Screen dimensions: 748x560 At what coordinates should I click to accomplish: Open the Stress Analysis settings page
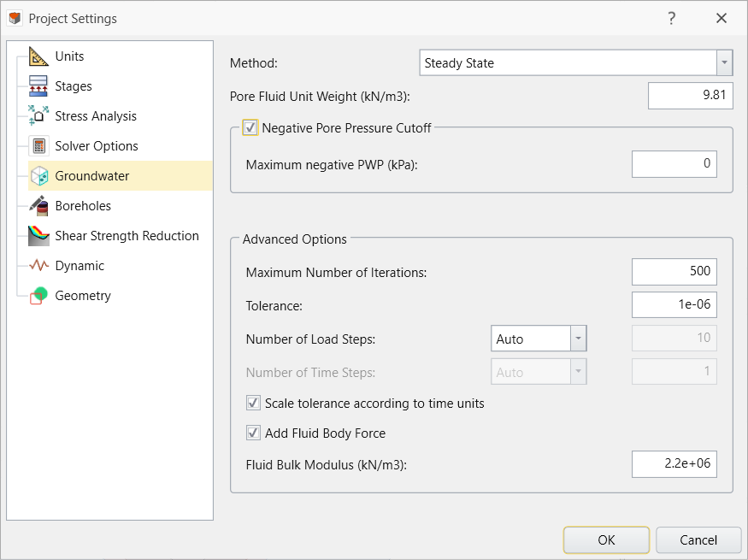coord(96,116)
